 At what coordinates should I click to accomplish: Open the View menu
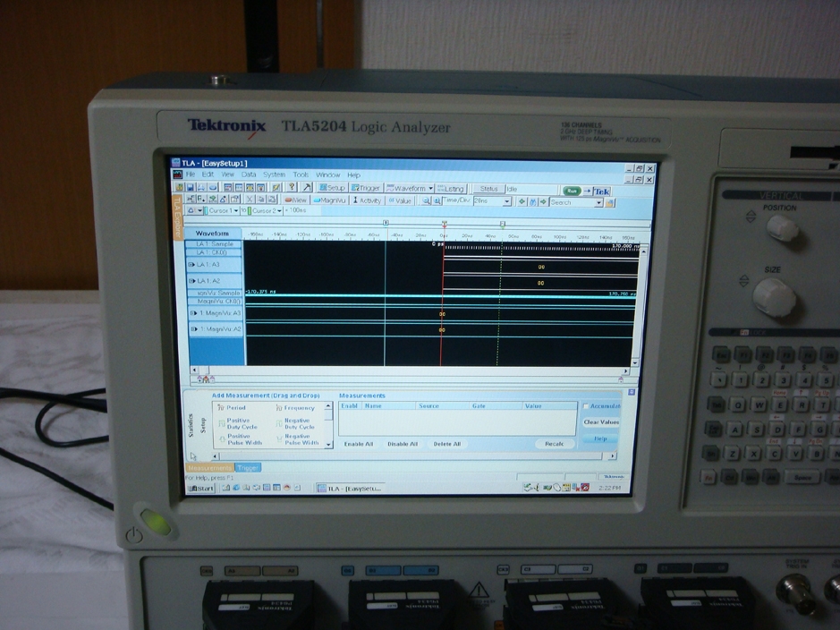coord(228,175)
